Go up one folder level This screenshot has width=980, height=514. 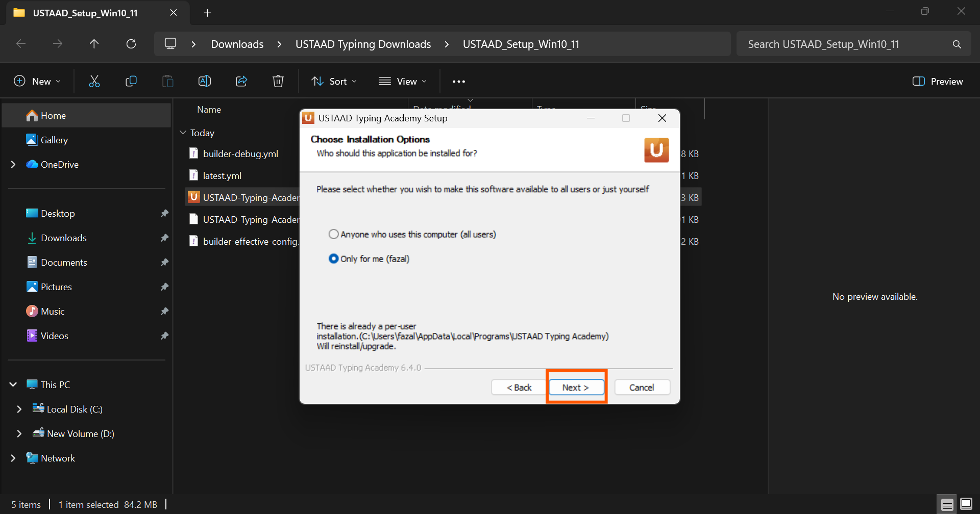tap(94, 44)
